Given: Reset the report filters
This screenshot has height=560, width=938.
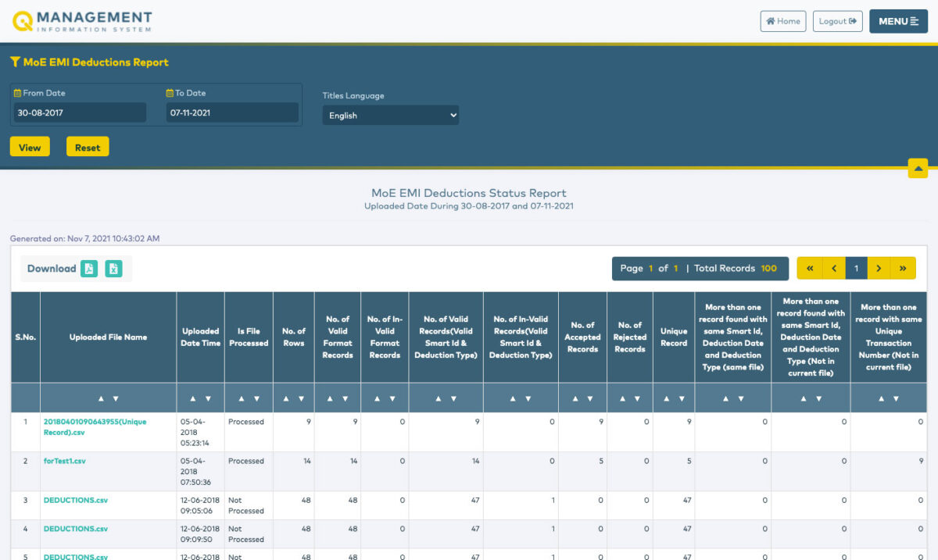Looking at the screenshot, I should click(x=88, y=147).
